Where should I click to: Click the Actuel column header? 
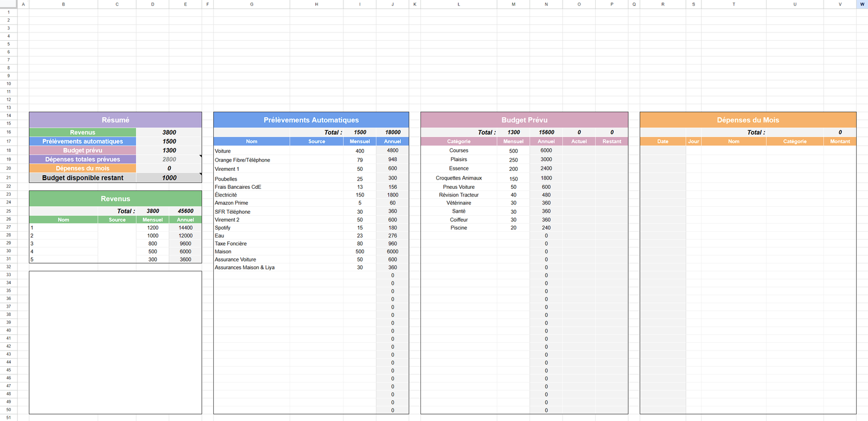(x=579, y=142)
